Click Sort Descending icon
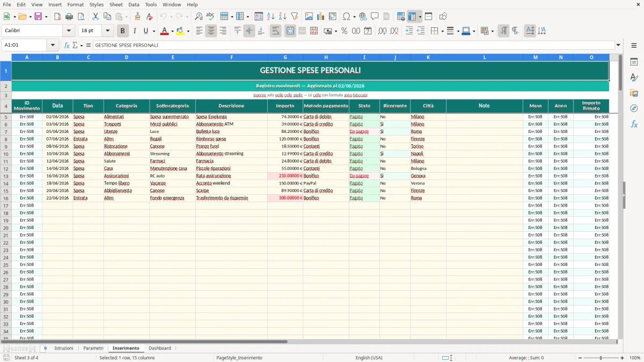 pos(283,17)
